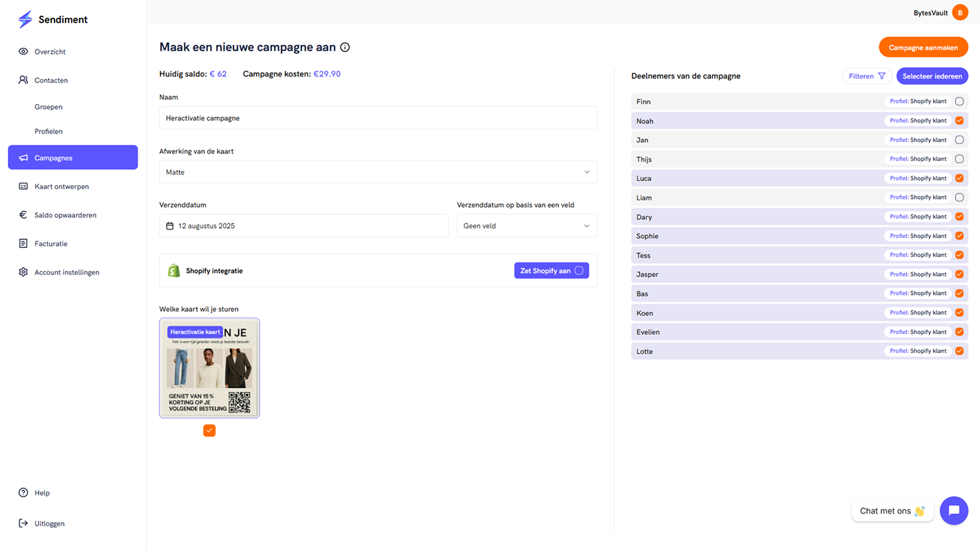Viewport: 980px width, 551px height.
Task: Open the Saldo opwaarderen menu item
Action: tap(65, 215)
